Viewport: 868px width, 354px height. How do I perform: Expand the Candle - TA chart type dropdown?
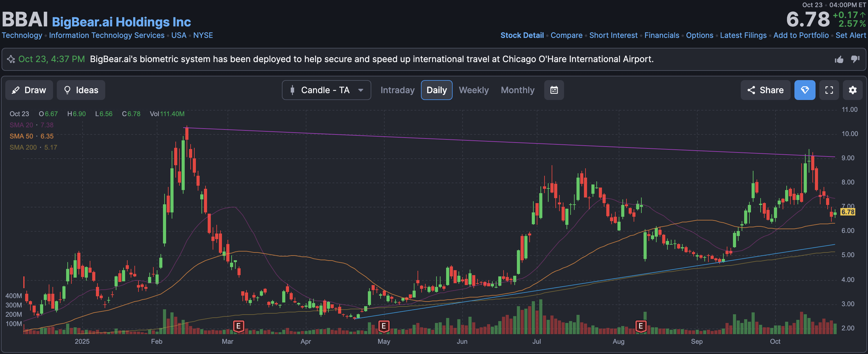coord(325,90)
